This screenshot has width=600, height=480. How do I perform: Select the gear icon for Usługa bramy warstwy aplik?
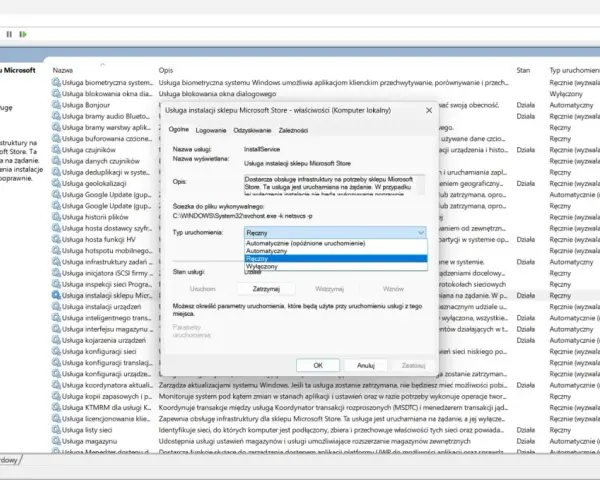(56, 127)
